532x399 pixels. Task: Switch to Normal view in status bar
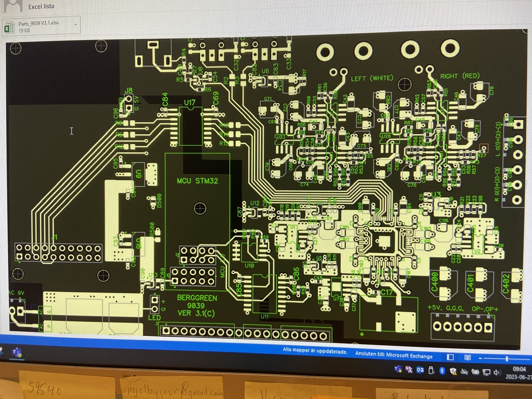(x=450, y=357)
